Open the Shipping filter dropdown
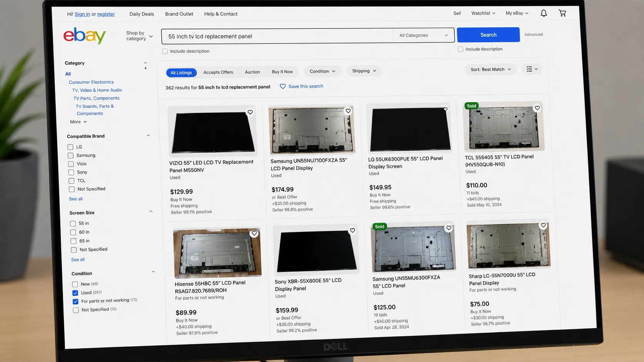Screen dimensions: 644x362 (x=364, y=71)
